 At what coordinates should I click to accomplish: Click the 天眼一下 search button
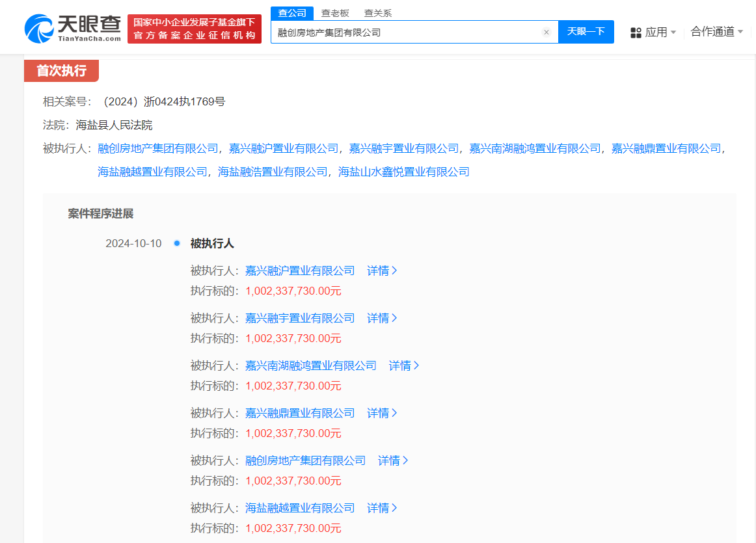coord(586,32)
